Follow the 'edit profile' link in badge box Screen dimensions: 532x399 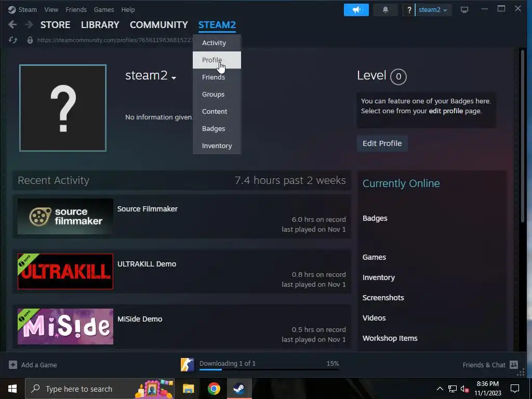coord(446,111)
